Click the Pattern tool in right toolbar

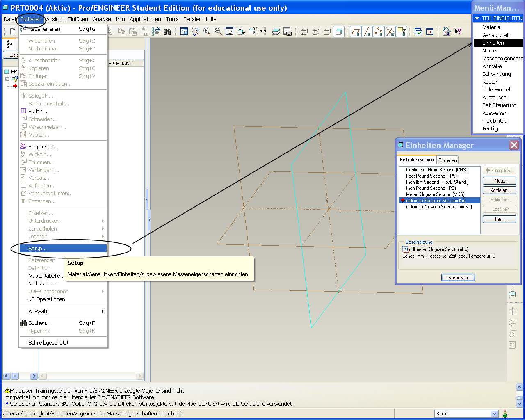tap(512, 345)
